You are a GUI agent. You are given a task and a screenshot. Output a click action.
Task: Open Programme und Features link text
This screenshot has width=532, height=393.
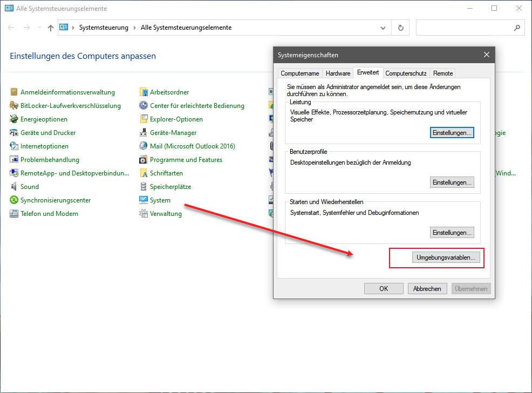point(186,159)
